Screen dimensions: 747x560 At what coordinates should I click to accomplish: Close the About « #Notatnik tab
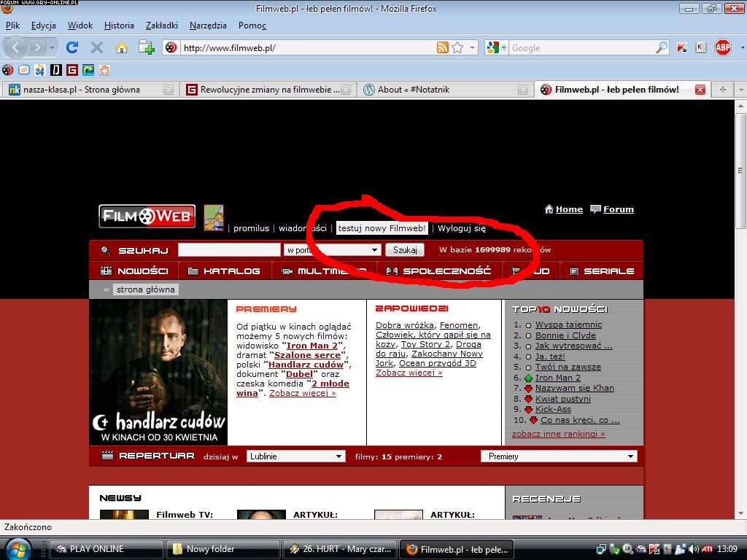(x=522, y=90)
